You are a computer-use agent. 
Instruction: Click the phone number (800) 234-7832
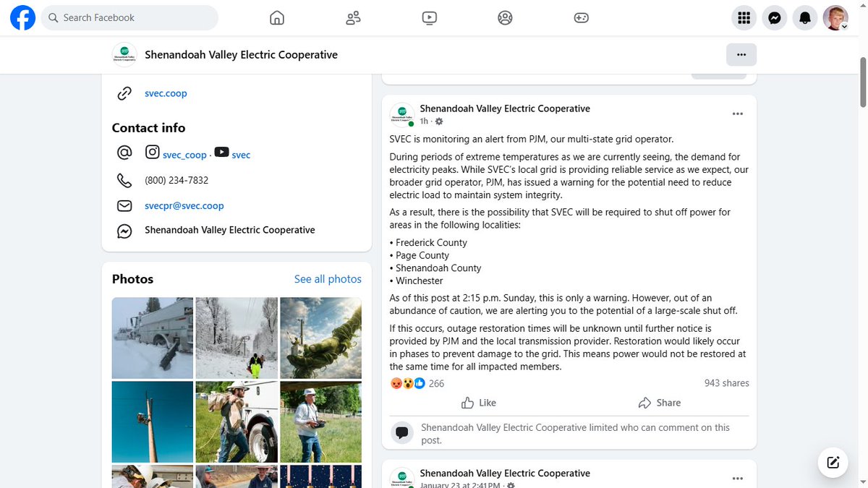pos(176,180)
